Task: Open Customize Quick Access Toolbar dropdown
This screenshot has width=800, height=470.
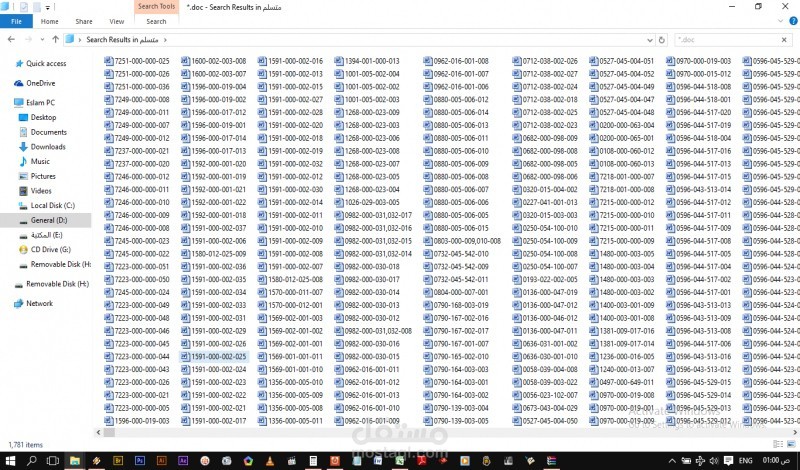Action: (47, 7)
